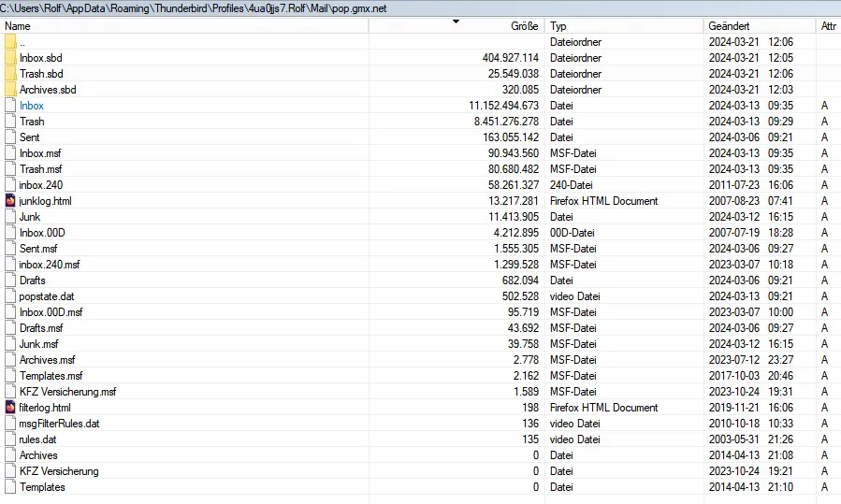Click the file icon of KFZ Versicherung.msf
Screen dimensions: 841x504
coord(10,392)
